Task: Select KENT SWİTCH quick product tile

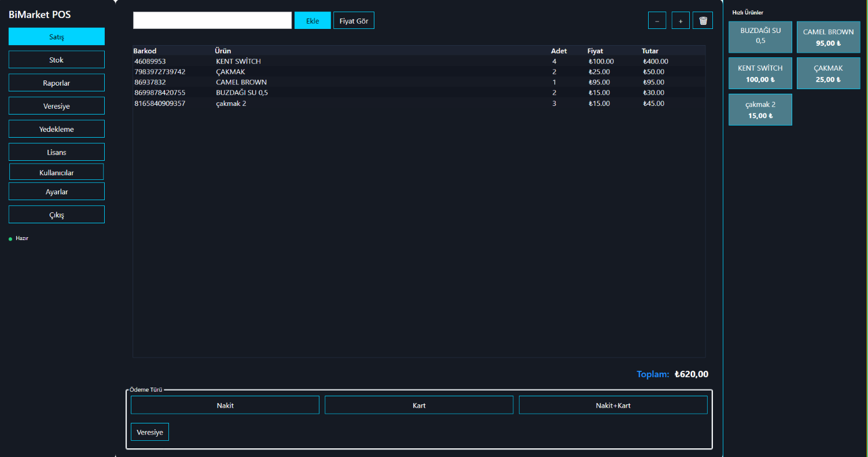Action: 760,73
